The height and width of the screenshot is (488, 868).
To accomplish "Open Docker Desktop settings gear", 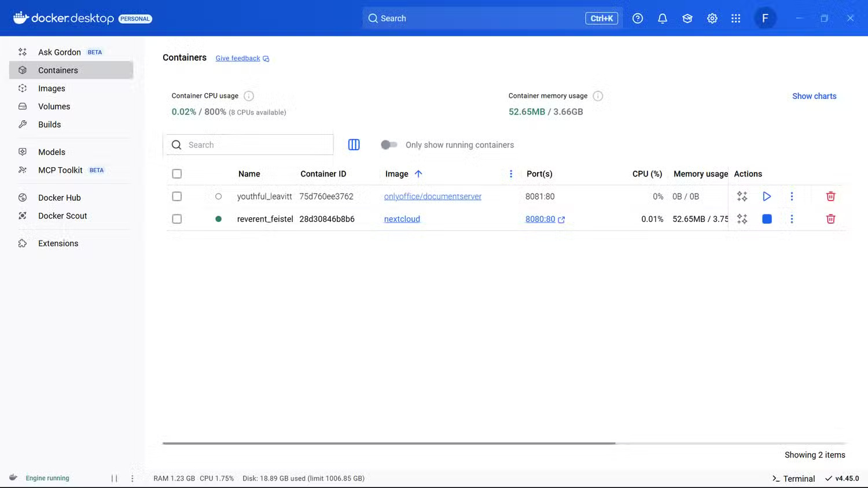I will pos(712,19).
